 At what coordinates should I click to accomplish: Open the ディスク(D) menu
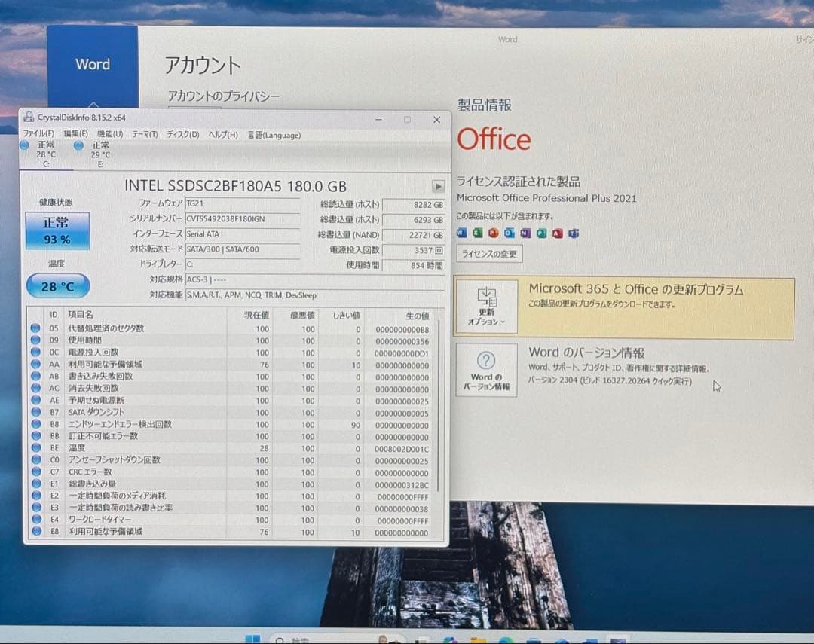point(182,134)
